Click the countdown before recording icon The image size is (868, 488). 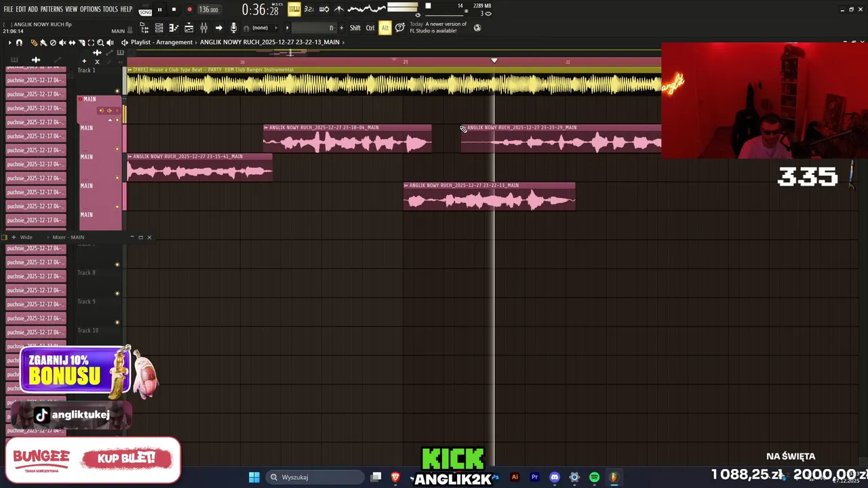[x=309, y=9]
